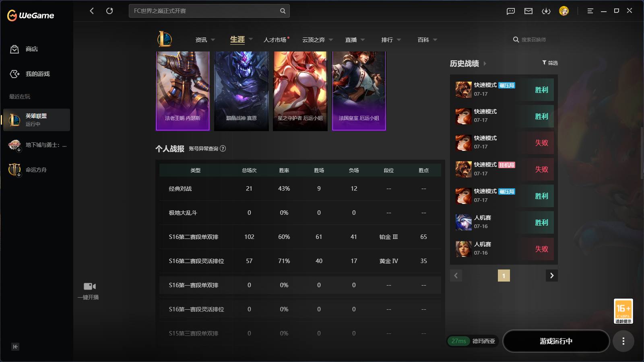Expand the 资讯 dropdown menu
Viewport: 644px width, 362px height.
[x=213, y=40]
